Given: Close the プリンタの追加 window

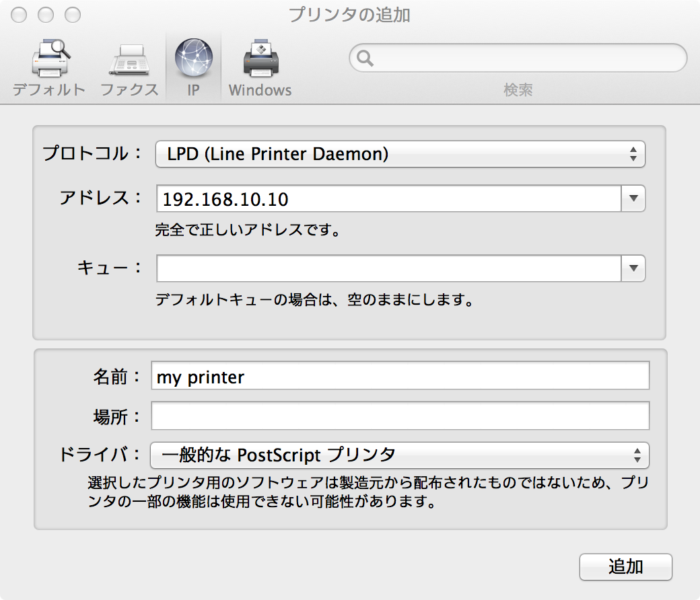Looking at the screenshot, I should pos(19,15).
